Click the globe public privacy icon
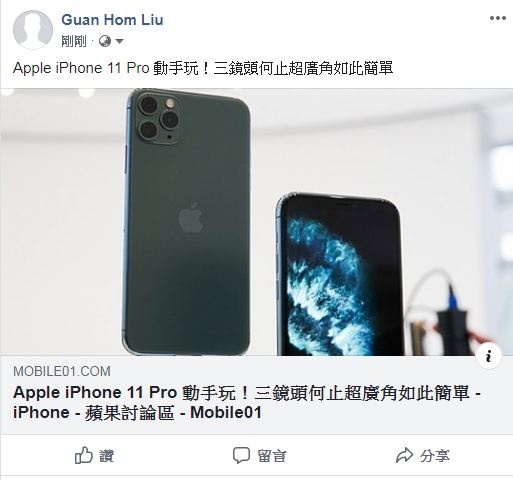Image resolution: width=513 pixels, height=480 pixels. coord(105,41)
